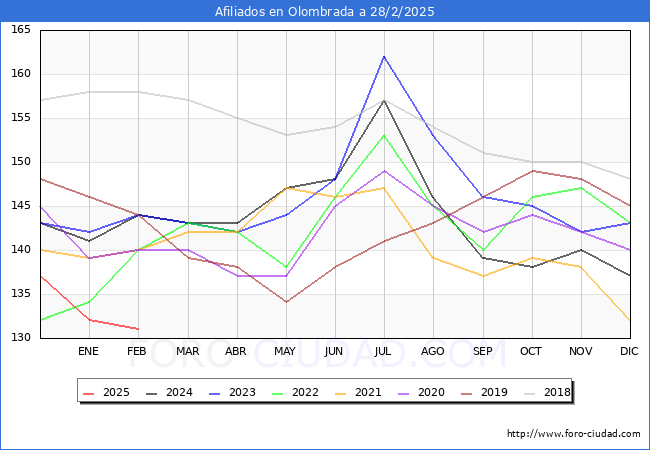Click the 130 y-axis value
650x450 pixels.
[x=21, y=337]
